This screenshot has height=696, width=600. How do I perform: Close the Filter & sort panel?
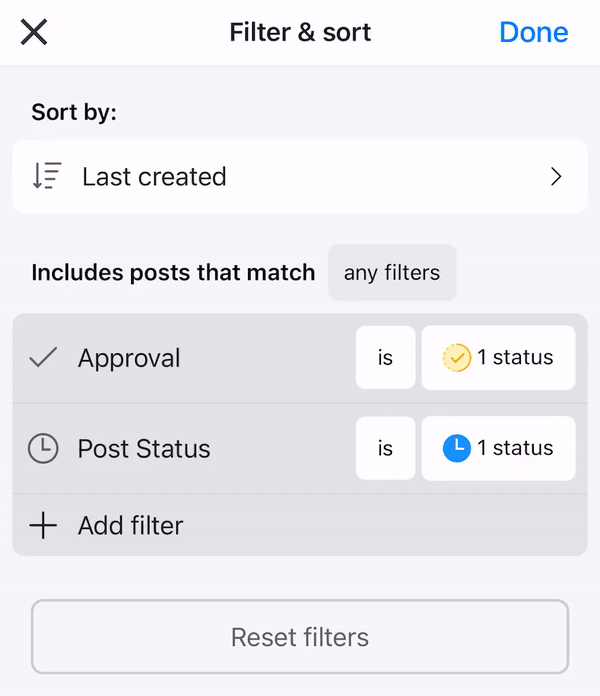(34, 32)
